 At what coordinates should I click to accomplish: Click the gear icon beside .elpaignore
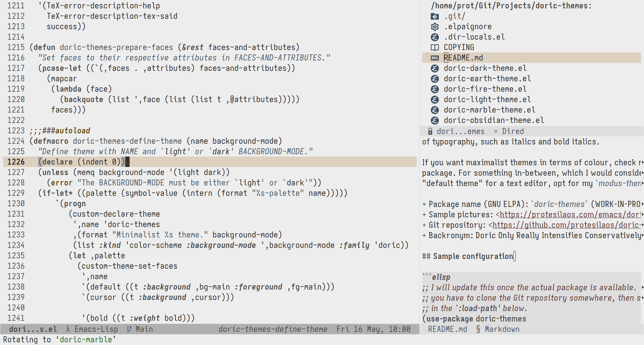(x=435, y=27)
